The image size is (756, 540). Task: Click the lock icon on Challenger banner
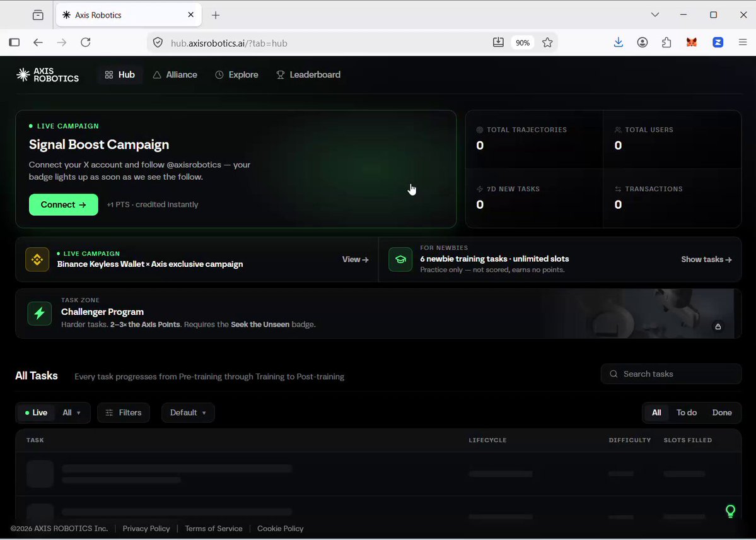tap(718, 327)
